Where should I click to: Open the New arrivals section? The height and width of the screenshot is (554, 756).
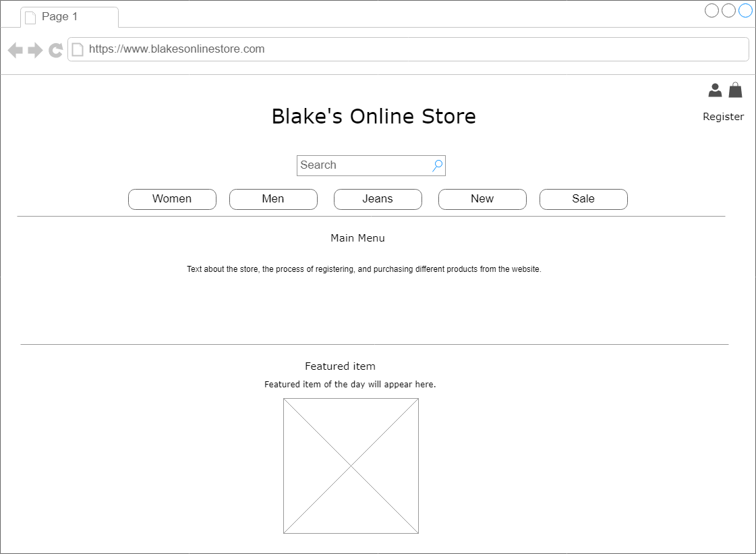482,199
